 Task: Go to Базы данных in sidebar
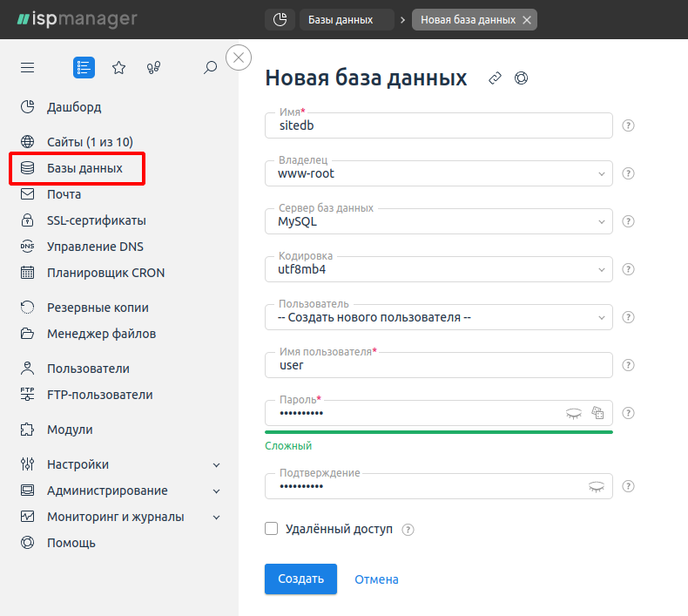tap(84, 168)
